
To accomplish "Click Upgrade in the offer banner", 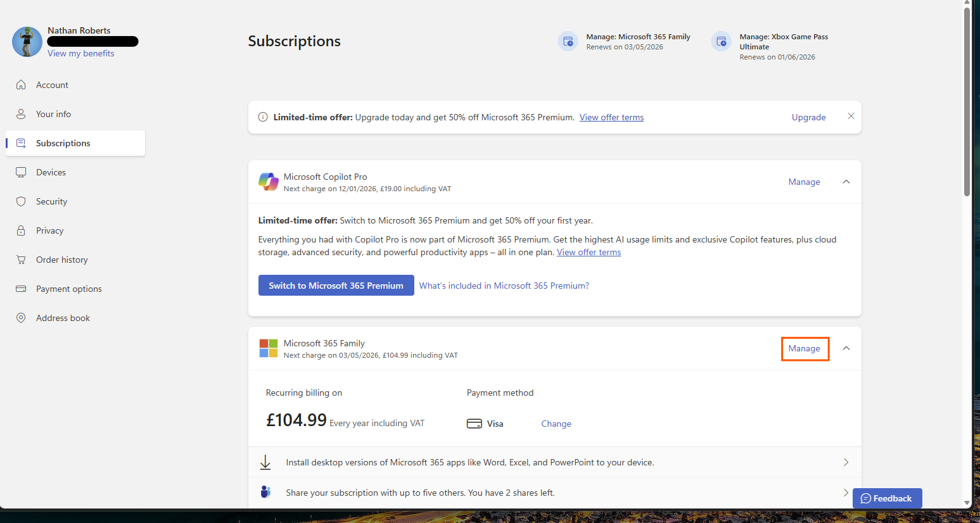I will (808, 117).
